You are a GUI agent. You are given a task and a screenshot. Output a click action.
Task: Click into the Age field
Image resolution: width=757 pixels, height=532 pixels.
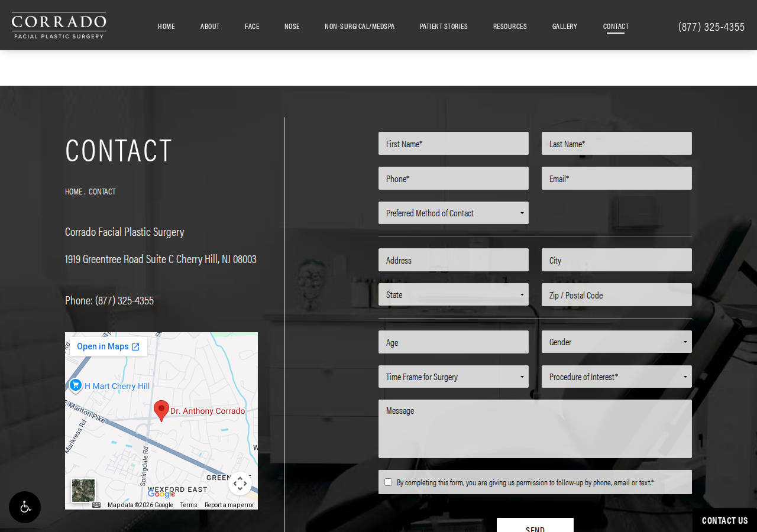454,342
